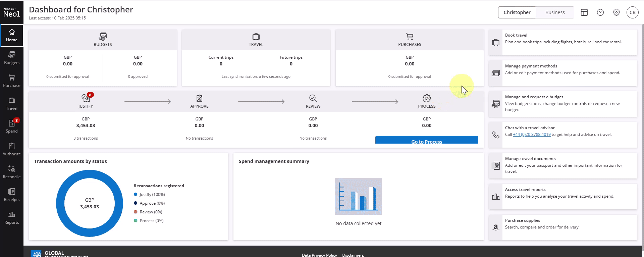Call the +44 (0)20 3788 4019 link
Image resolution: width=644 pixels, height=257 pixels.
(532, 135)
